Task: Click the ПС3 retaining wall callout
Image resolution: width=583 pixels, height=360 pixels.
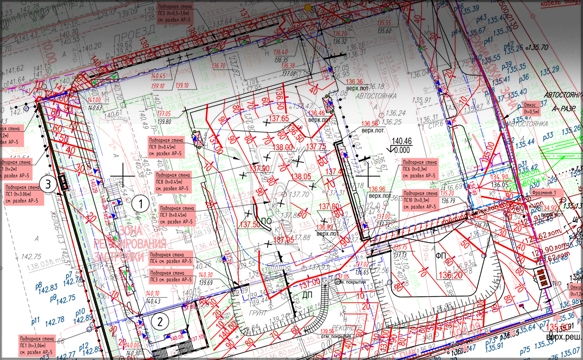Action: [x=171, y=277]
